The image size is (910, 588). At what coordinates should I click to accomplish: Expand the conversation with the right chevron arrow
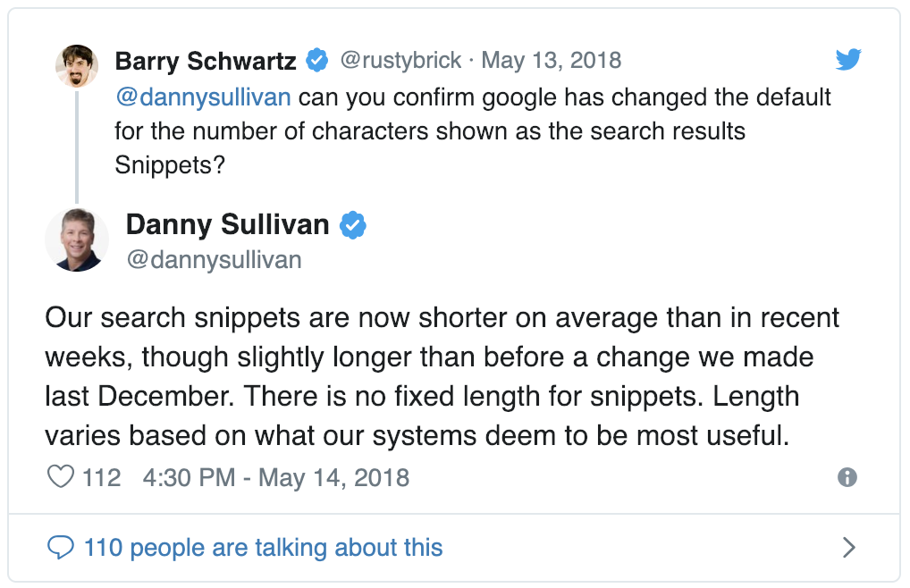point(850,547)
